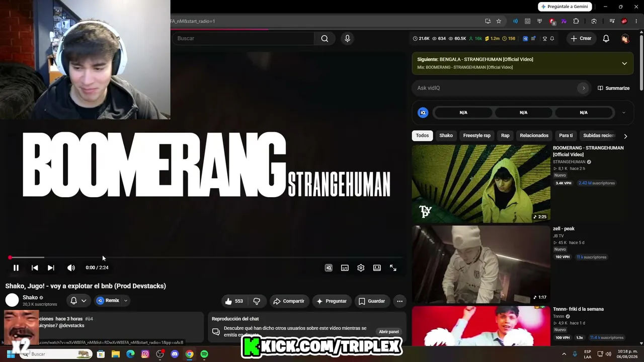The height and width of the screenshot is (362, 644).
Task: Click the video progress bar
Action: [206, 257]
